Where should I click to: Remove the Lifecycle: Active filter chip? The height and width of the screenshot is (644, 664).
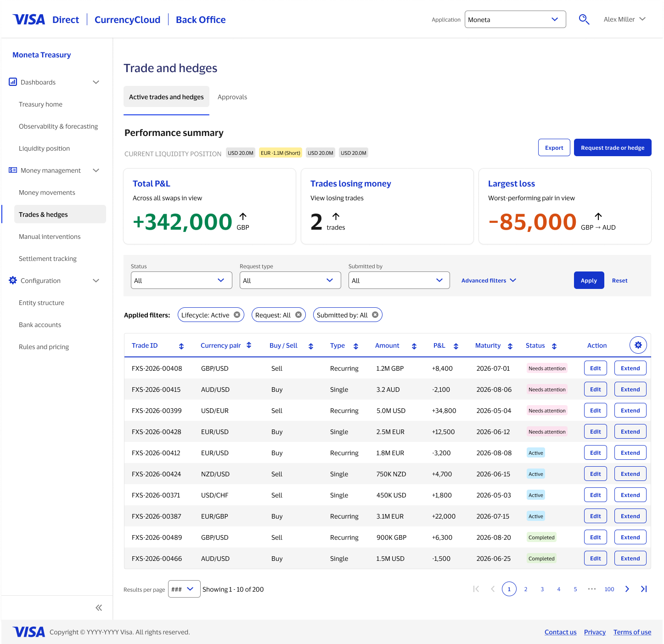point(237,315)
